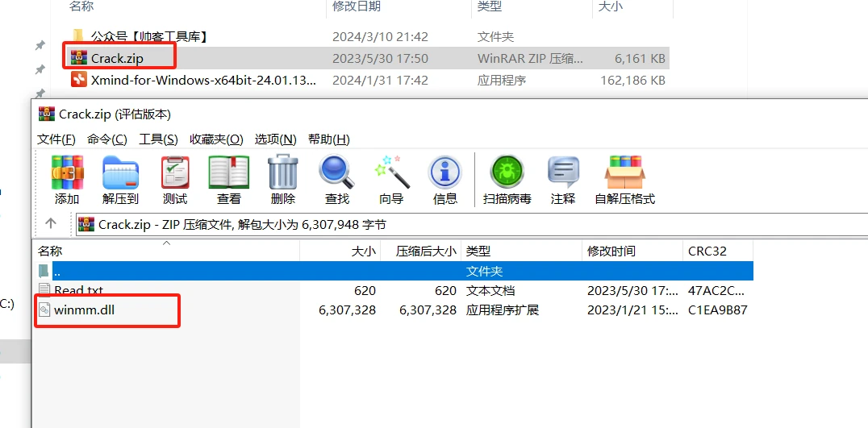
Task: Click CRC32 value C1EA9B87
Action: 717,310
